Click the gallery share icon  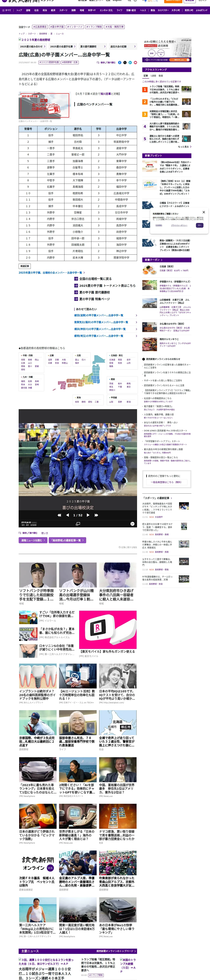pyautogui.click(x=132, y=524)
